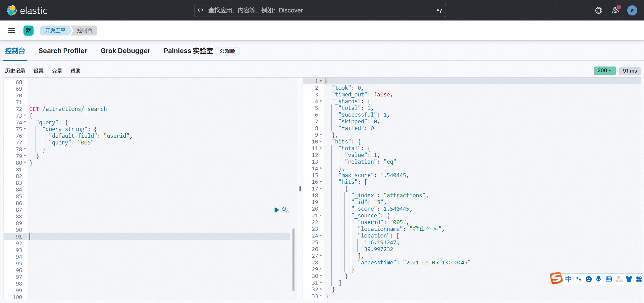Click the "accesstime" response line
The image size is (644, 303).
click(414, 262)
